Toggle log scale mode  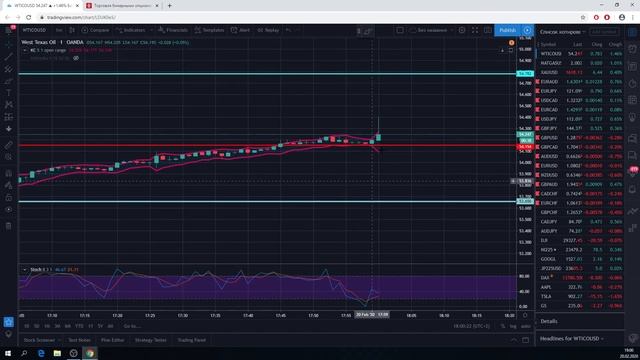(x=513, y=326)
